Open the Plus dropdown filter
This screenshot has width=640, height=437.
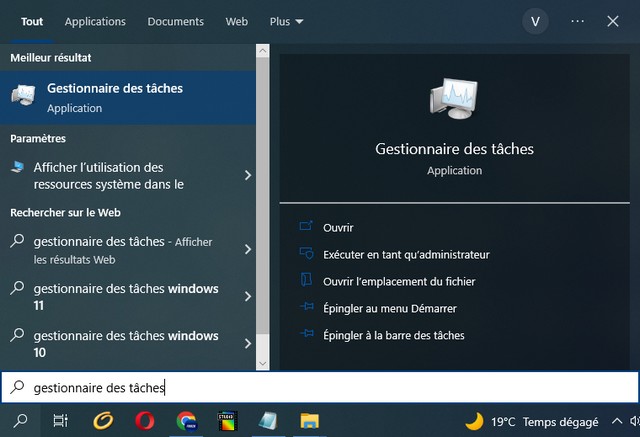coord(286,21)
